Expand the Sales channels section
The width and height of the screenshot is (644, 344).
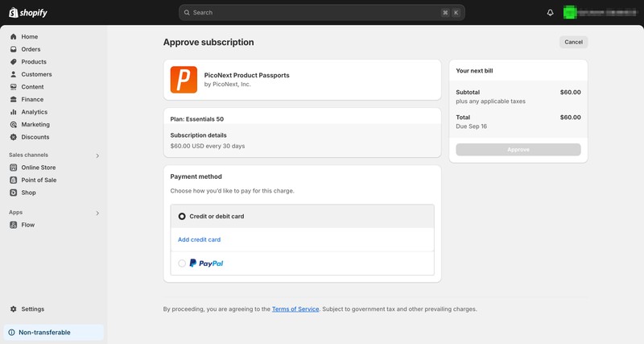pyautogui.click(x=97, y=155)
